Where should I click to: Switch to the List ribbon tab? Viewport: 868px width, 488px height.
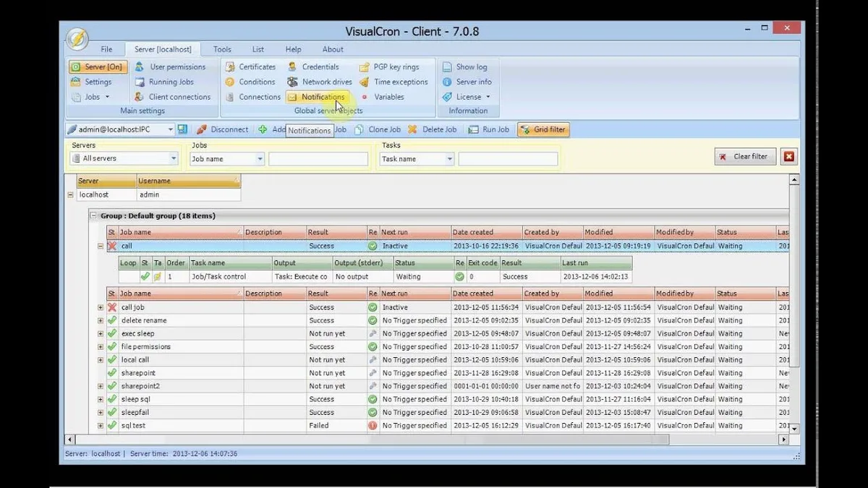click(x=258, y=49)
